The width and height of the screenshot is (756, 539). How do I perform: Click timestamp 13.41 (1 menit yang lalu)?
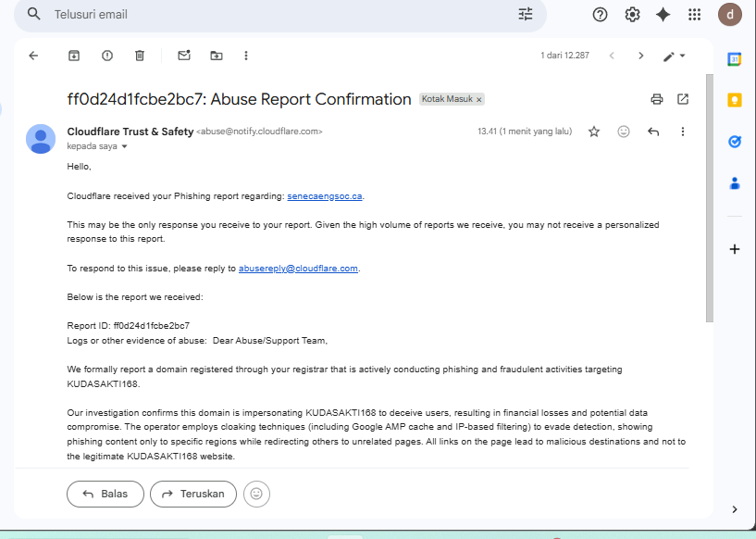(x=525, y=132)
